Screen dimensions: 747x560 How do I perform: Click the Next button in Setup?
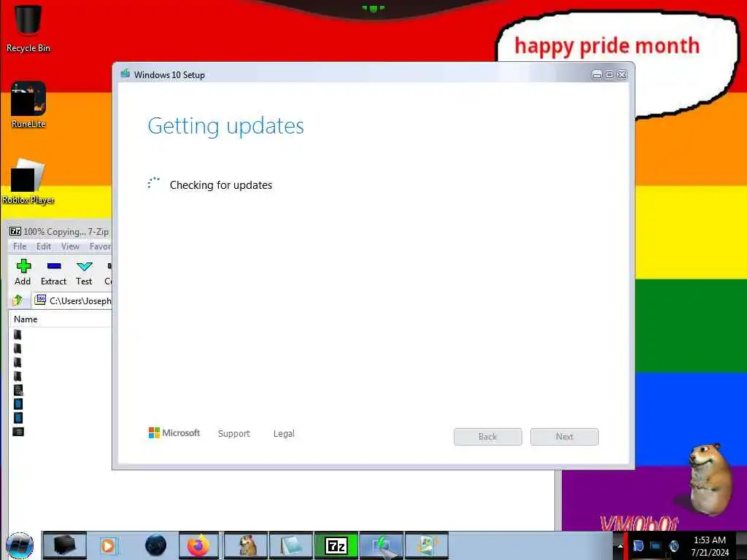pyautogui.click(x=565, y=437)
